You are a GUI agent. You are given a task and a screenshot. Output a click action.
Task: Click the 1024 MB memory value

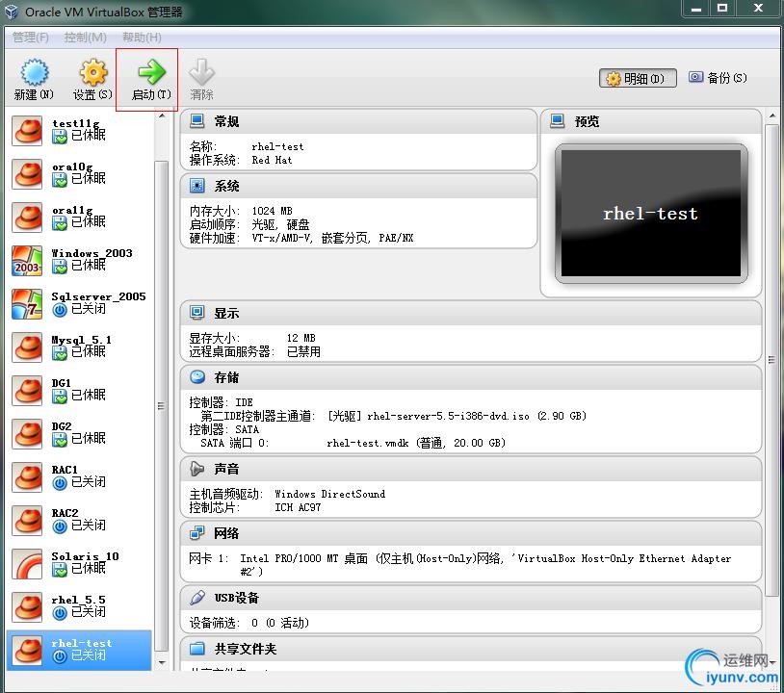(272, 211)
